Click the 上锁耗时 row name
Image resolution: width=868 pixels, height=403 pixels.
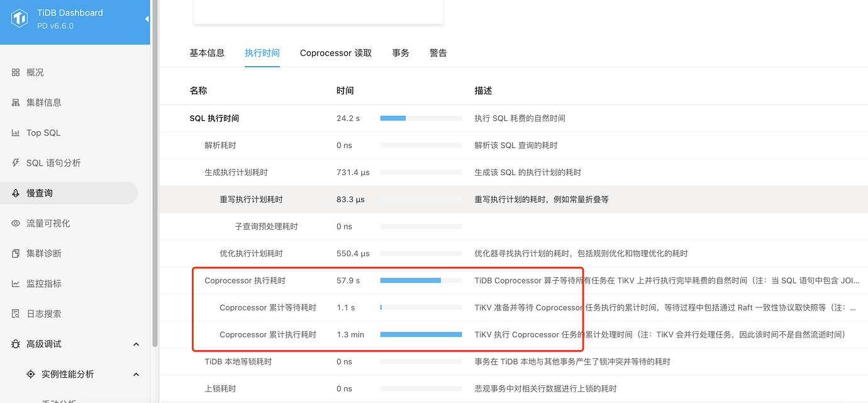pos(220,389)
